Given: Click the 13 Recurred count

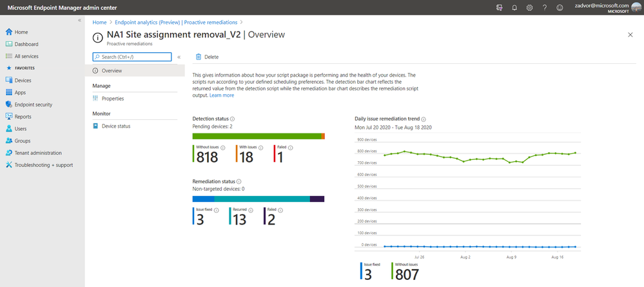Looking at the screenshot, I should 239,220.
